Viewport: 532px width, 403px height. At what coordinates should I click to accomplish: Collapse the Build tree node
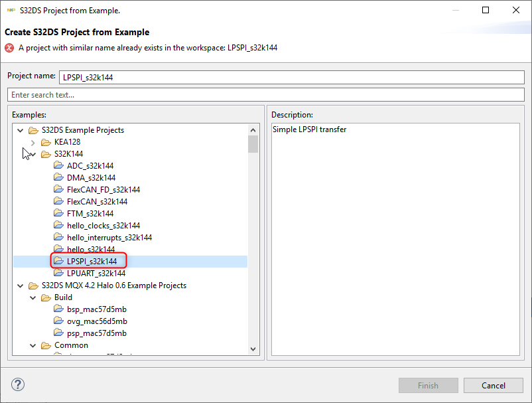tap(33, 297)
